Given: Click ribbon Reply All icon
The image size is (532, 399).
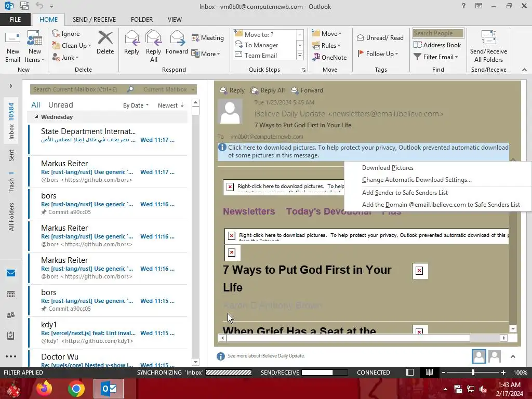Looking at the screenshot, I should coord(153,47).
